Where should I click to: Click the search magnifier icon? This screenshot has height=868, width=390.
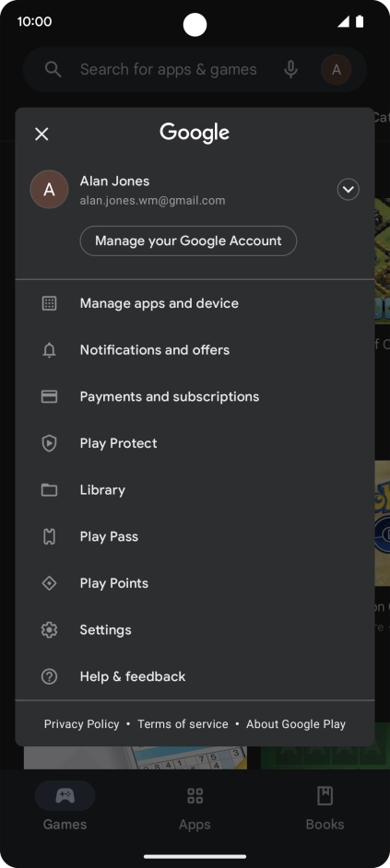[53, 69]
